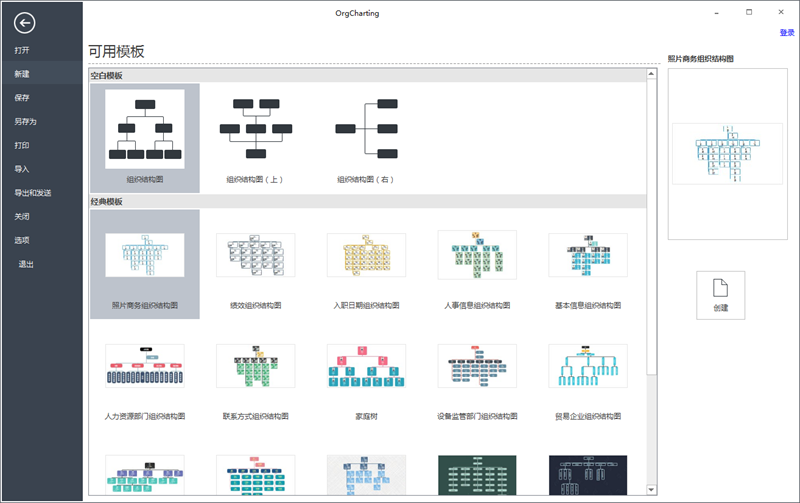Click the 照片商务组织结构图 preview title text

click(701, 59)
